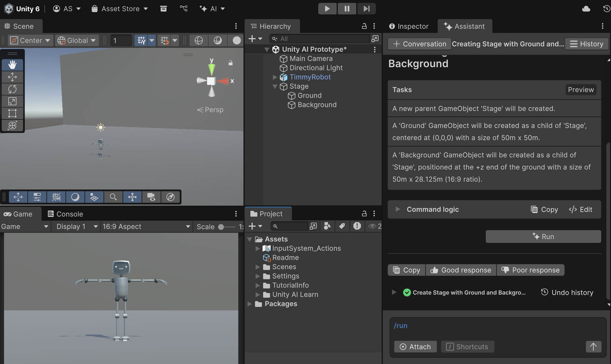Open the Unity Cloud icon
Screen dimensions: 611x364
(586, 9)
